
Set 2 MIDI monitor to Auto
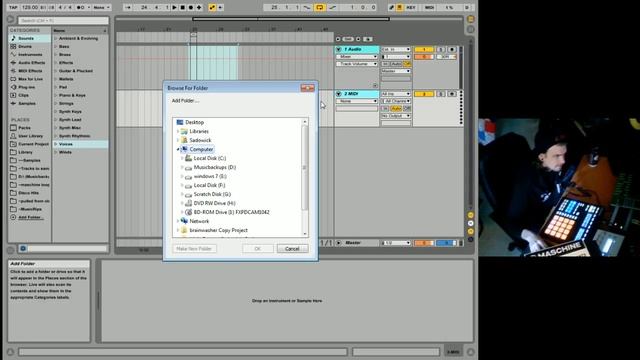[396, 109]
